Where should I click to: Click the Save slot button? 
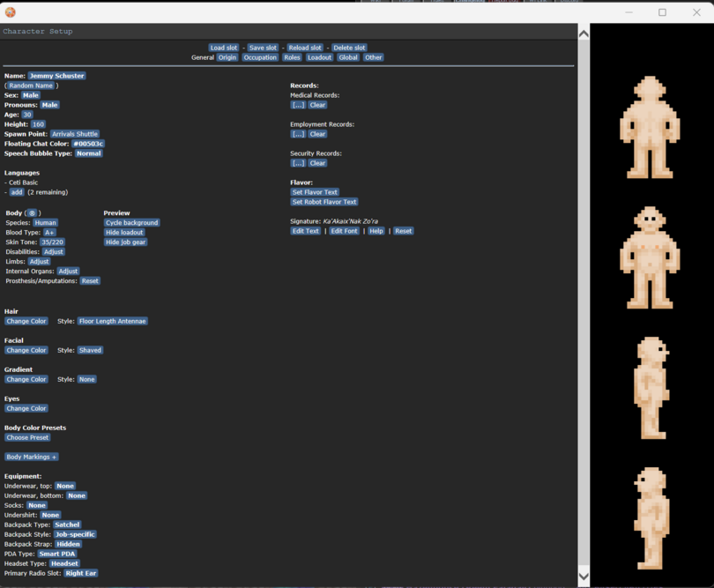(x=263, y=48)
